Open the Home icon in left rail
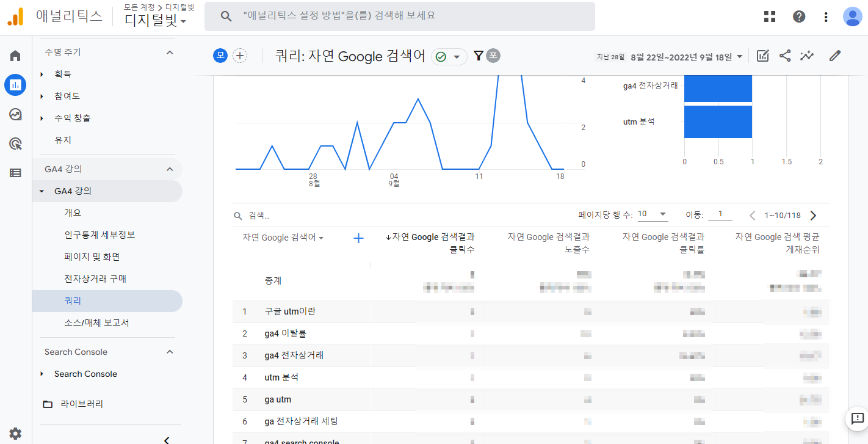 click(x=15, y=56)
